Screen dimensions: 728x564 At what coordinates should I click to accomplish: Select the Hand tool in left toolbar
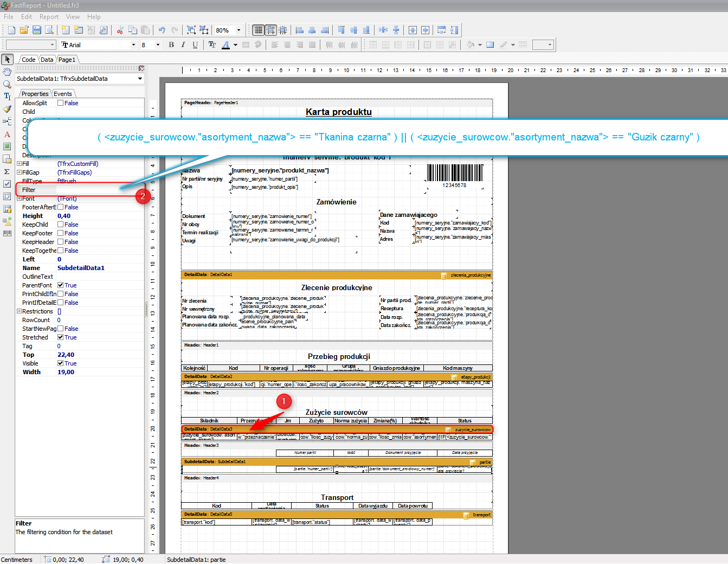[7, 72]
